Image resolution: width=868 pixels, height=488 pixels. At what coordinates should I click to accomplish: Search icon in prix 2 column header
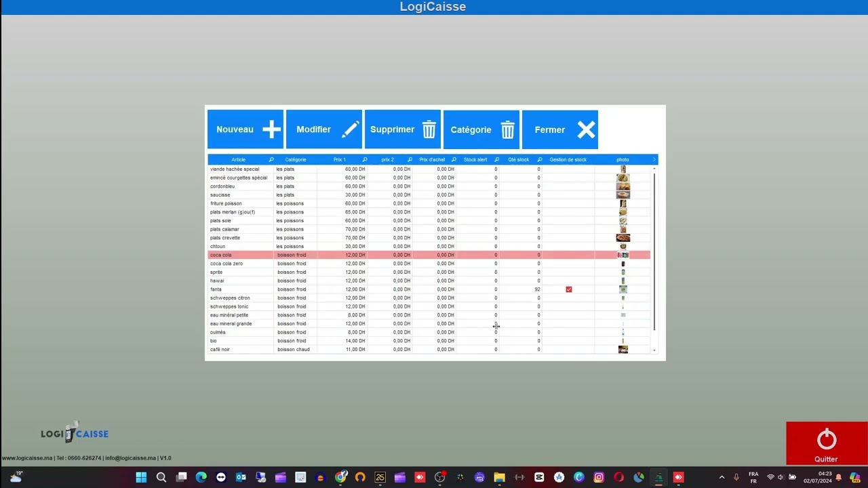410,160
